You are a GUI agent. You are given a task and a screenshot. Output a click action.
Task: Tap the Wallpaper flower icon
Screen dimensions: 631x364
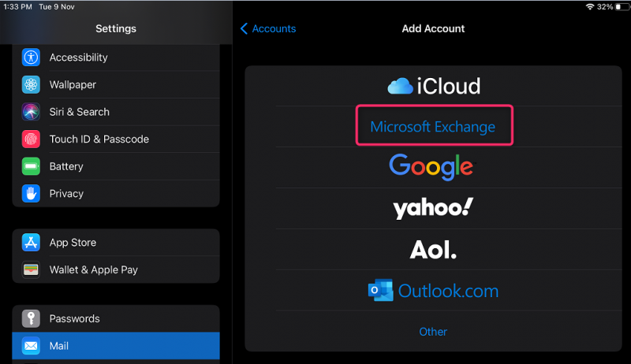click(x=31, y=85)
